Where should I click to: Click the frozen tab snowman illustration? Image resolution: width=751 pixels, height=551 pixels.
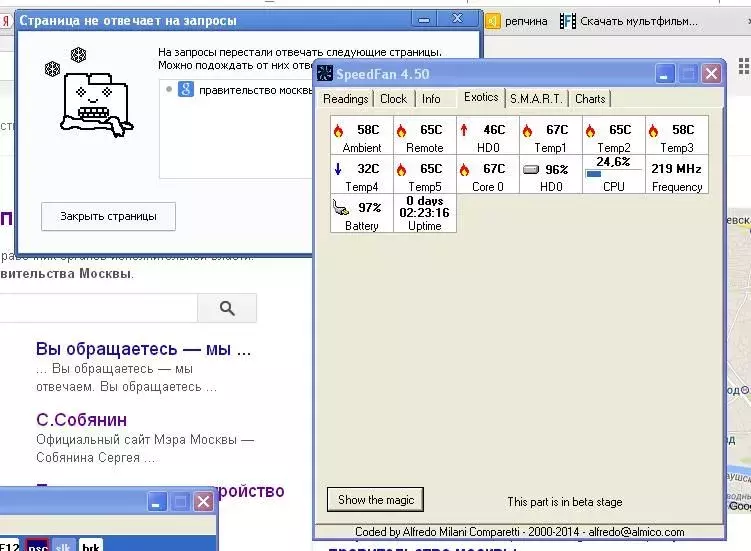90,92
